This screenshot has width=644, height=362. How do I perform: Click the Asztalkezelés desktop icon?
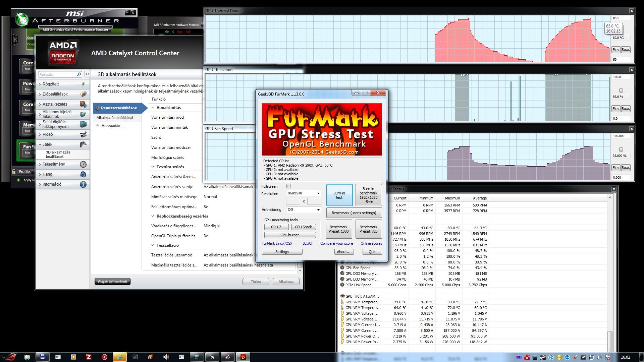pyautogui.click(x=83, y=104)
